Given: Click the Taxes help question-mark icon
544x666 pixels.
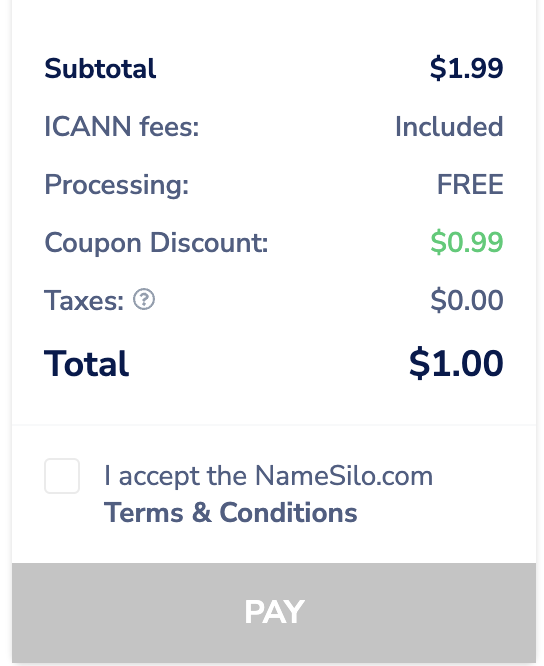Looking at the screenshot, I should (x=144, y=299).
